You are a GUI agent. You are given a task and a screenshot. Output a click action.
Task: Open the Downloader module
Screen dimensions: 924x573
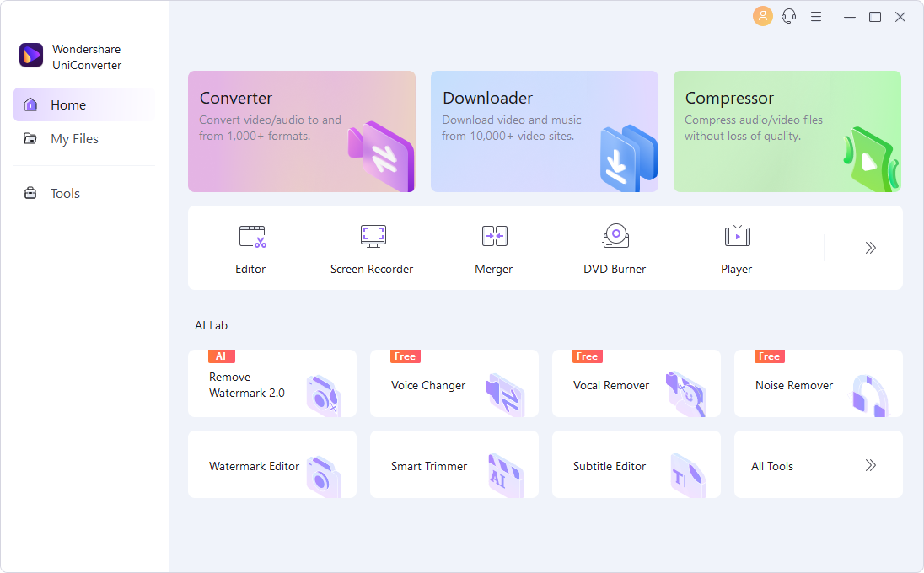(544, 131)
